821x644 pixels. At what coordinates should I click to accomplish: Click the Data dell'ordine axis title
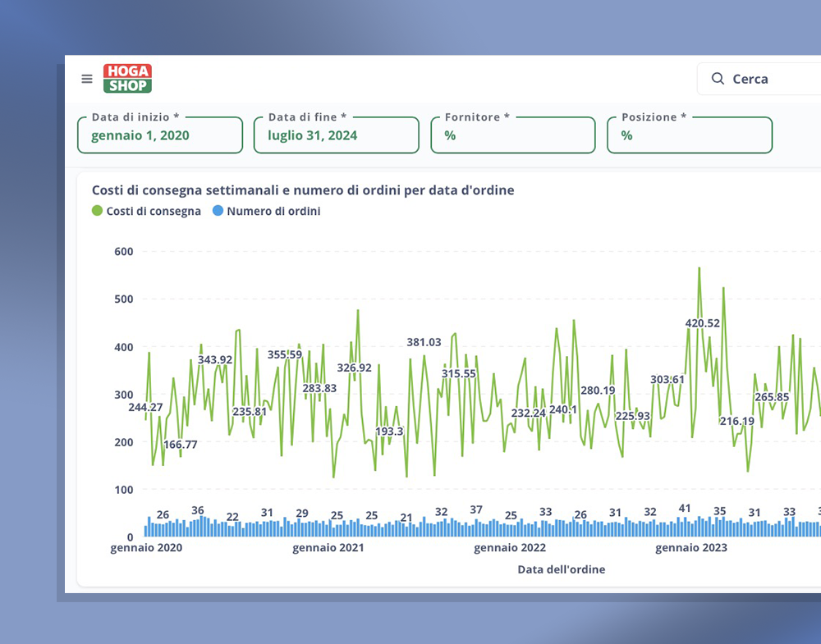pos(561,569)
